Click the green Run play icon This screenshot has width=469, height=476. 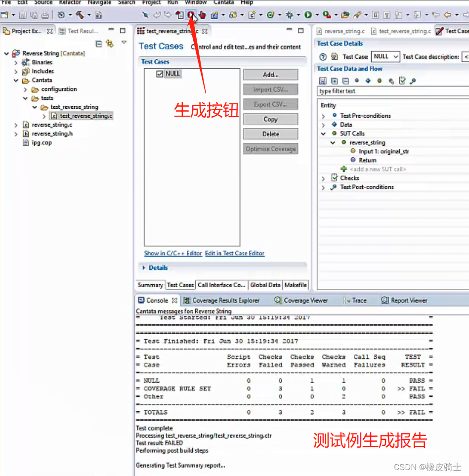point(308,14)
